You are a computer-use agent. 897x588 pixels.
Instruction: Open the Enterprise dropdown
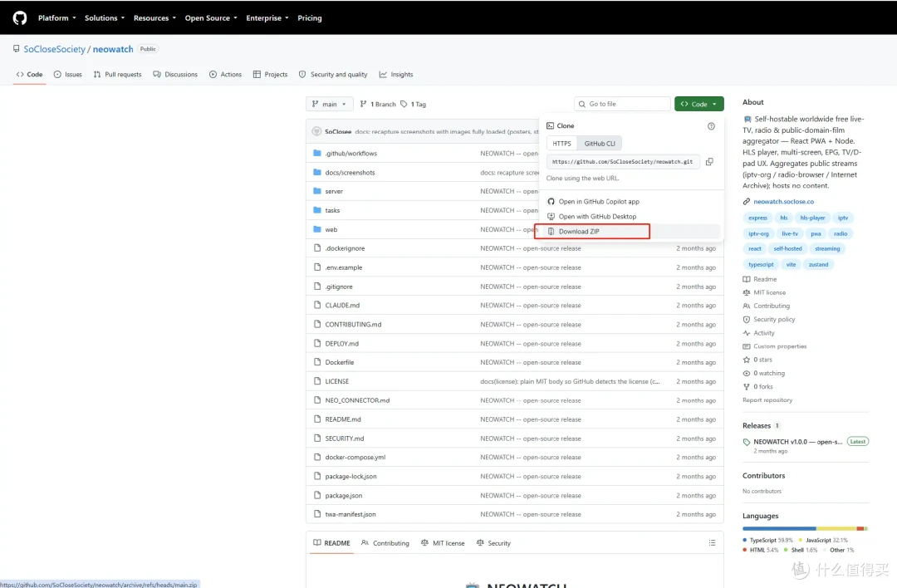pyautogui.click(x=267, y=18)
